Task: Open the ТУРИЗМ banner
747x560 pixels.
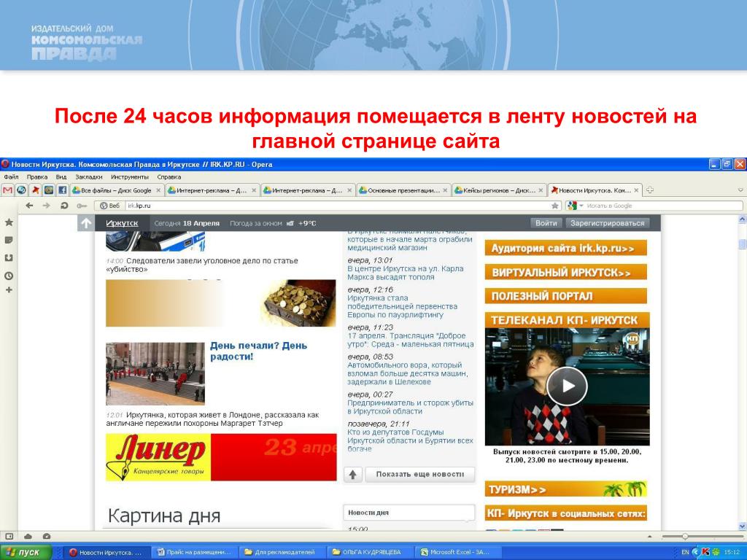Action: coord(566,489)
